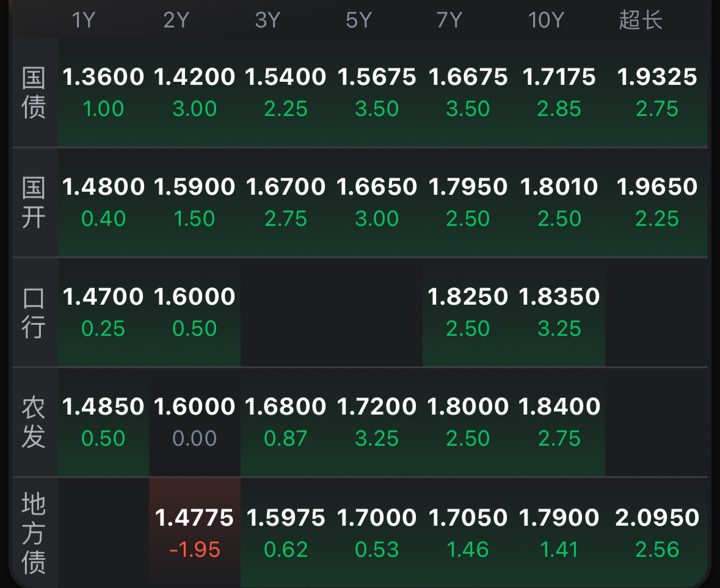Open the 国开 row label

(x=34, y=203)
